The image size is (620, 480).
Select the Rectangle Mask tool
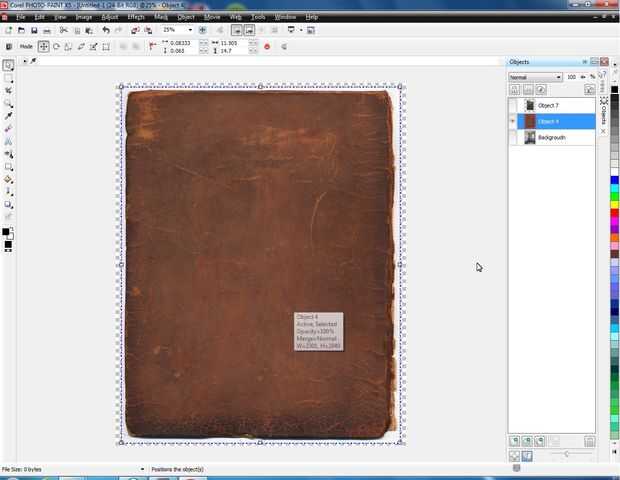point(8,78)
